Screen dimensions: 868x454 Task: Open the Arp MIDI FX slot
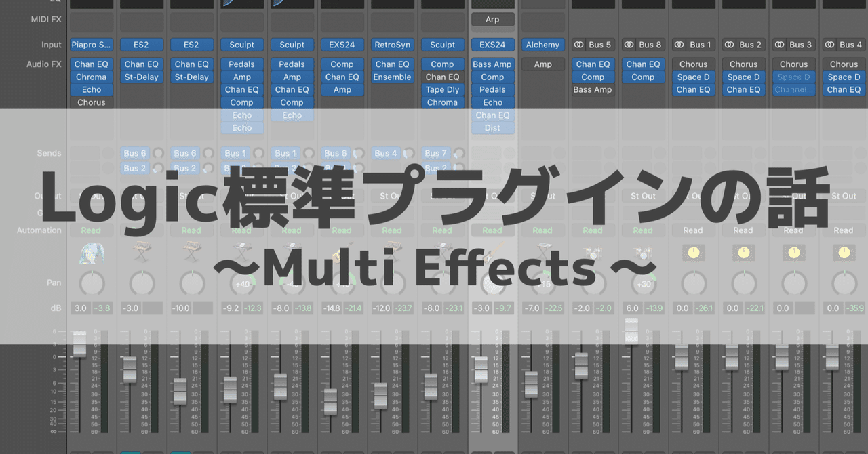coord(493,19)
